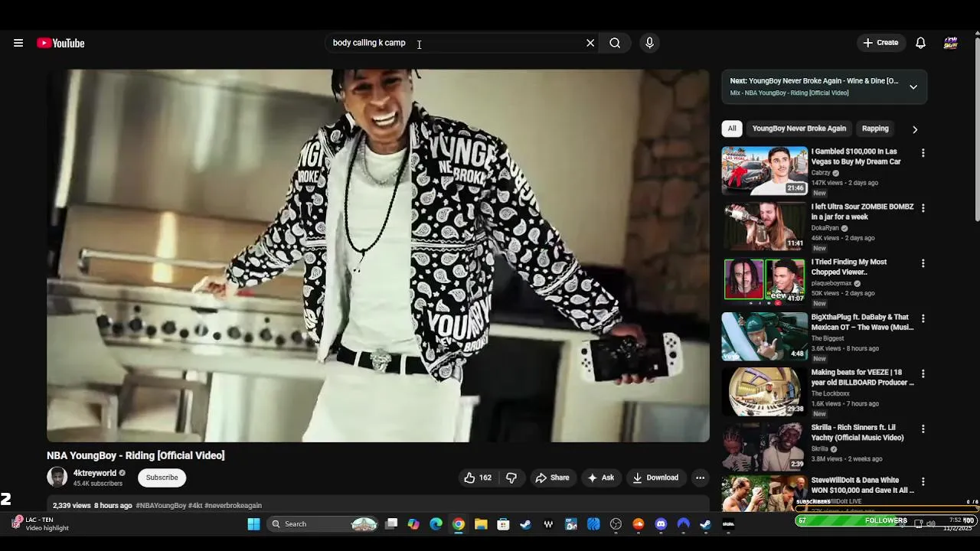Open the LAC - TEN video highlight widget
Viewport: 980px width, 551px height.
[40, 523]
